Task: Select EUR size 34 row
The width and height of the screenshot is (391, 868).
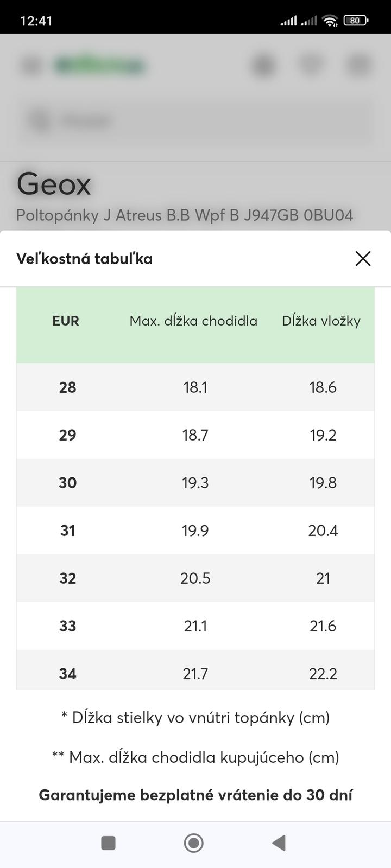Action: (x=68, y=674)
